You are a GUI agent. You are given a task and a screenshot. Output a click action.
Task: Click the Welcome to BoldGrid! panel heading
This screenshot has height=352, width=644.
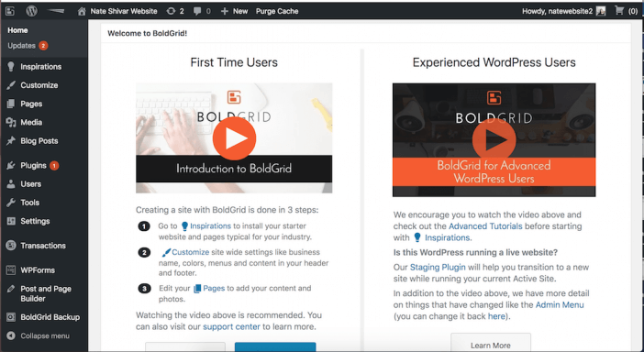click(148, 34)
